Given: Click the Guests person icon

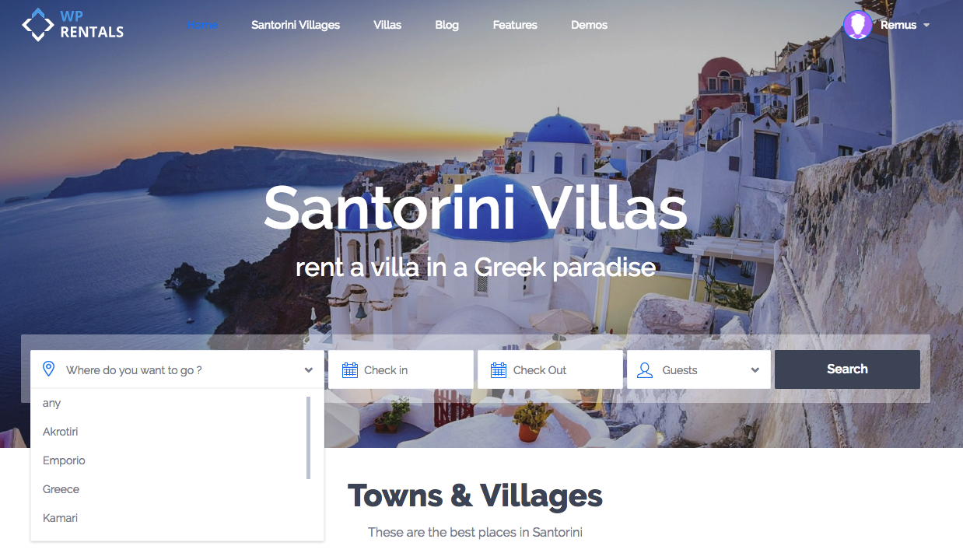Looking at the screenshot, I should click(x=645, y=369).
